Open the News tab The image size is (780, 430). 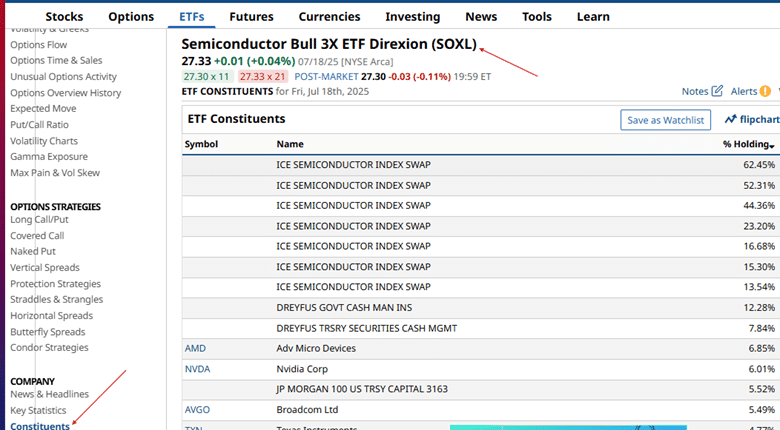click(x=481, y=16)
